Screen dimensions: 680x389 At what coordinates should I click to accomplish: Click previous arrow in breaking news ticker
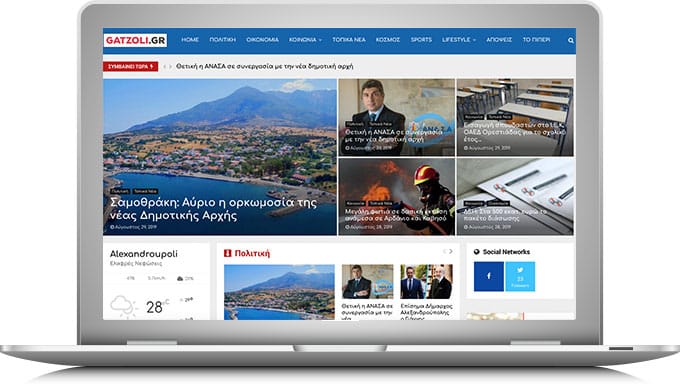pyautogui.click(x=165, y=67)
